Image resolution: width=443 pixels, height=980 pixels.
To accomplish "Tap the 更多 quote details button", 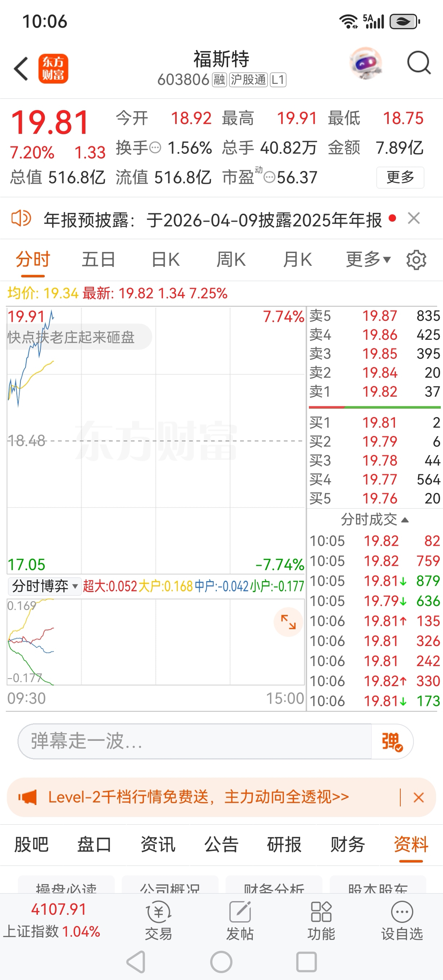I will click(x=400, y=177).
